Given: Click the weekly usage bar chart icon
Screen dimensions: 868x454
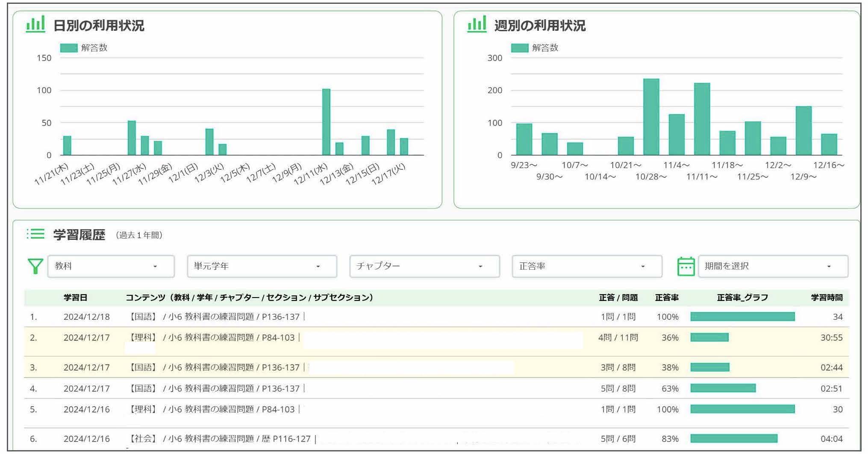Looking at the screenshot, I should [477, 24].
